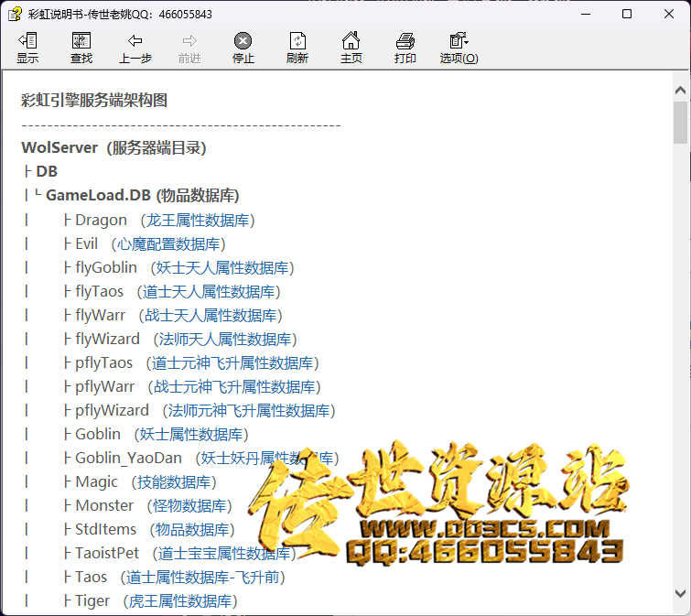Click the Show (显示) navigation pane icon
The width and height of the screenshot is (691, 616).
(x=27, y=48)
